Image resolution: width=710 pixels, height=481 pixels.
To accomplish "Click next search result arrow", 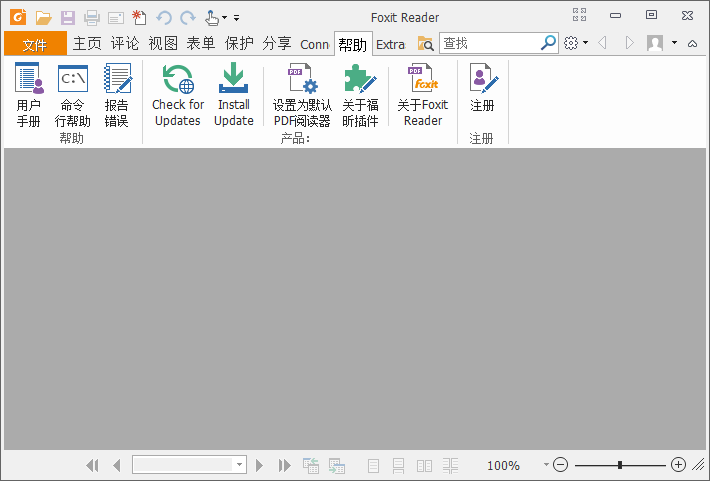I will (x=630, y=43).
